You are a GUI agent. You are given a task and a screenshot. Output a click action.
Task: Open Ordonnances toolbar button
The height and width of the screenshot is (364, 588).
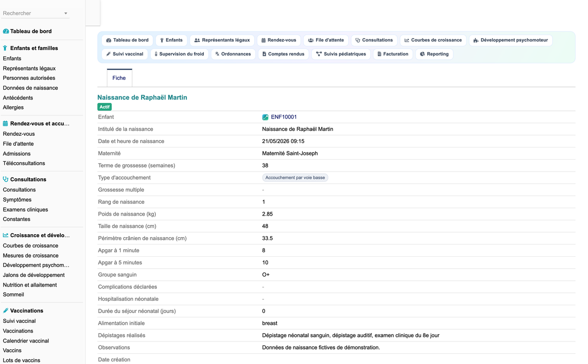pyautogui.click(x=233, y=54)
